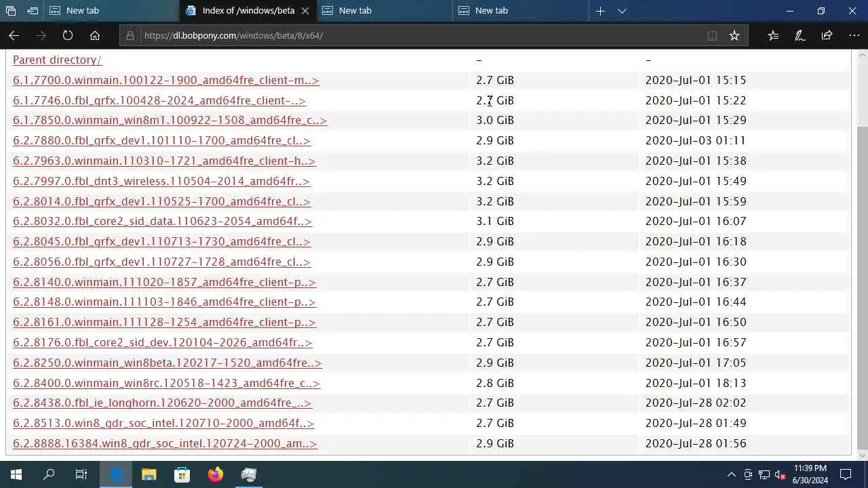This screenshot has height=488, width=868.
Task: Open the computer app taskbar icon
Action: 249,474
